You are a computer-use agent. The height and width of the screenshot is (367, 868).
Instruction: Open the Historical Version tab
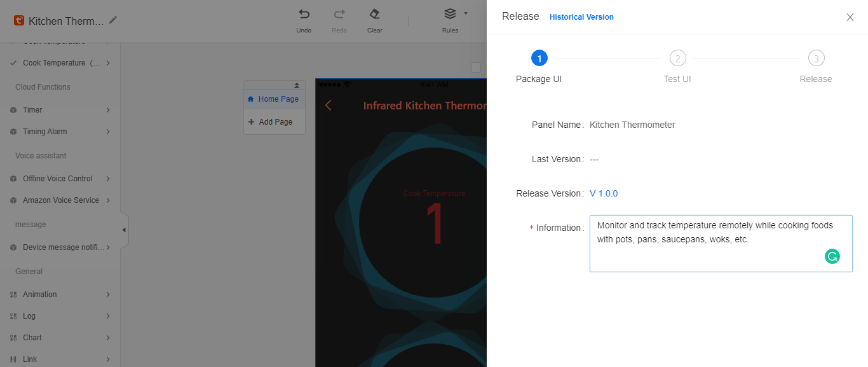tap(581, 17)
